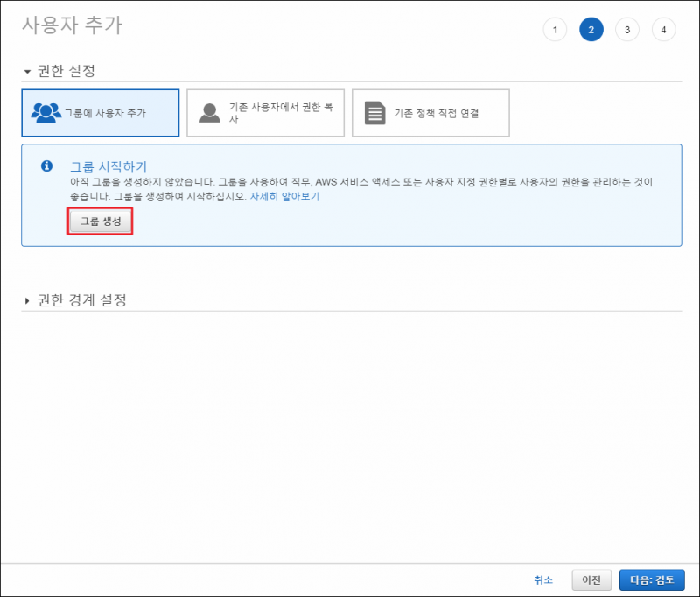Viewport: 700px width, 597px height.
Task: Select 기존 사용자에서 권한 복사 option
Action: click(266, 113)
